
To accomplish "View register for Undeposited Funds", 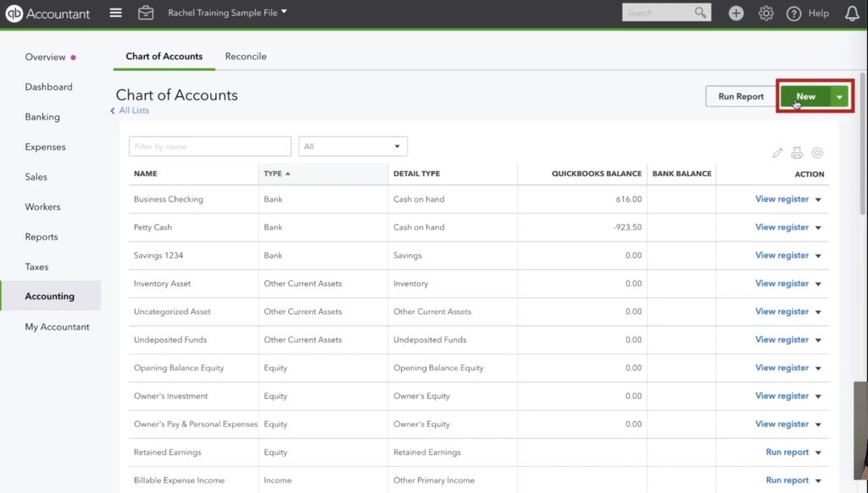I will 782,340.
